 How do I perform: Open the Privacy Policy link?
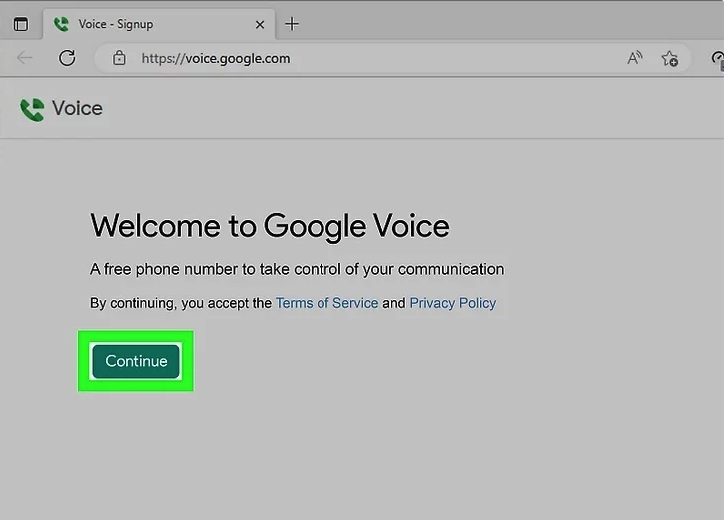452,303
